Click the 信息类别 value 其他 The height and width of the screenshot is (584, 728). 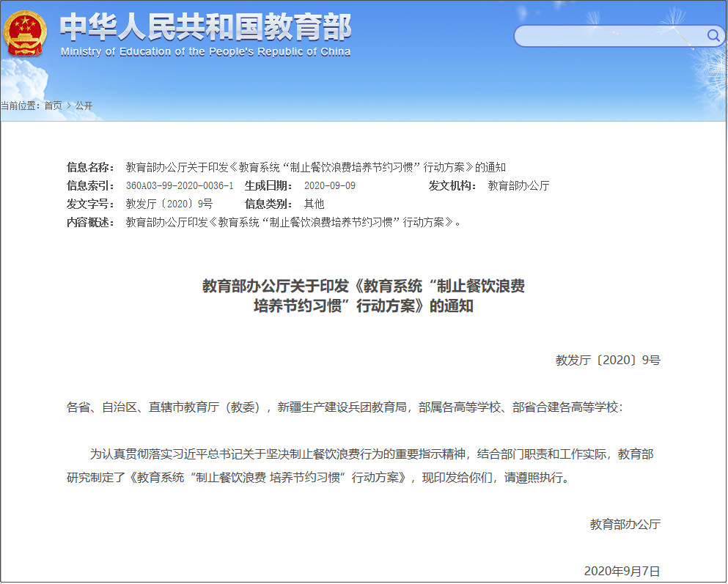click(314, 204)
